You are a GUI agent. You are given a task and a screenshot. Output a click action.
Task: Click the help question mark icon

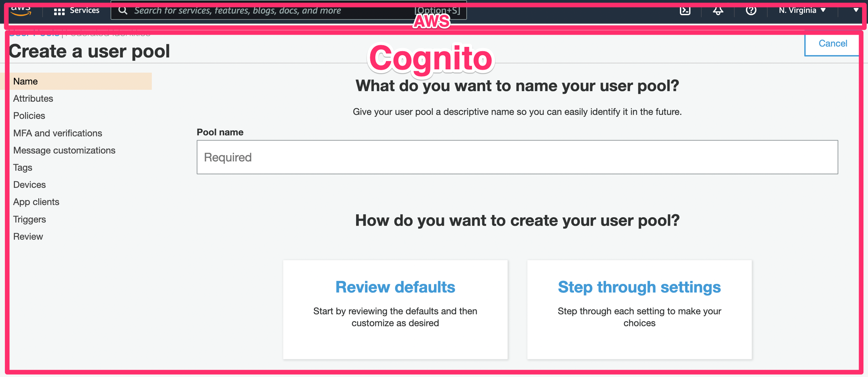pyautogui.click(x=751, y=10)
